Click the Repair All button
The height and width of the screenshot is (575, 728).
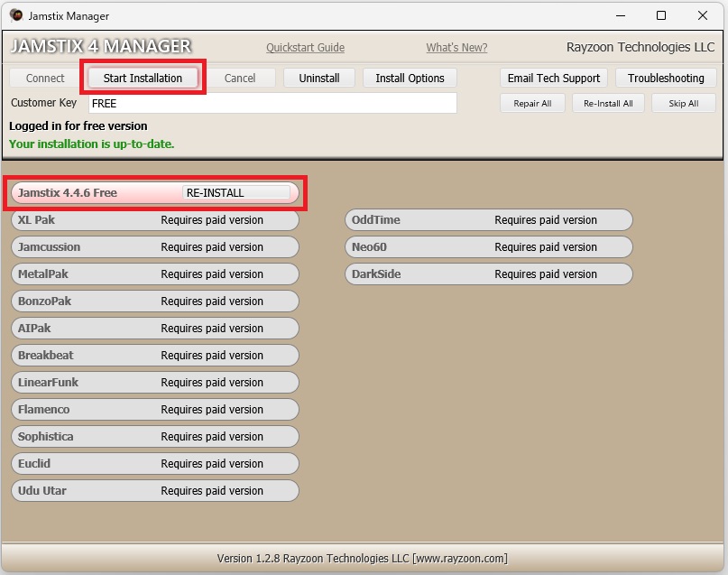pos(532,104)
